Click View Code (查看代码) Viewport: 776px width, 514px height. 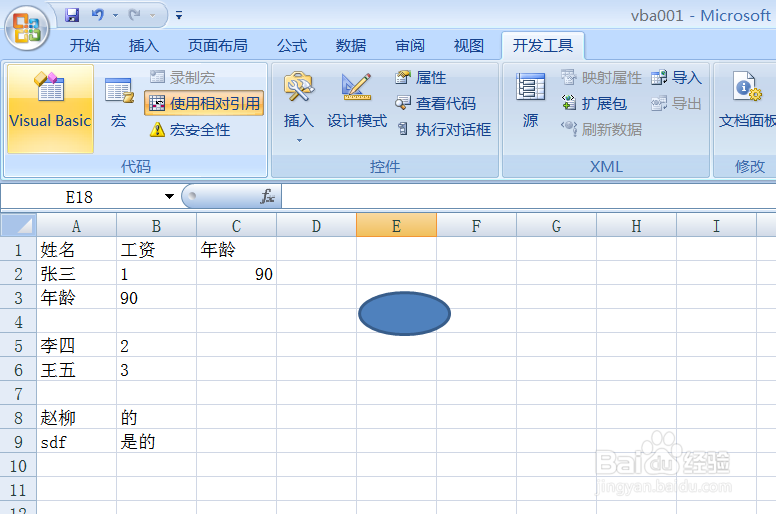pyautogui.click(x=436, y=103)
